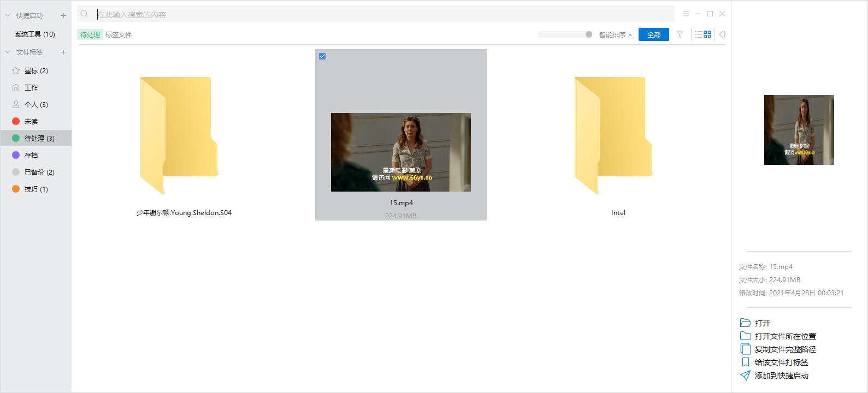Switch to list view layout

click(698, 34)
